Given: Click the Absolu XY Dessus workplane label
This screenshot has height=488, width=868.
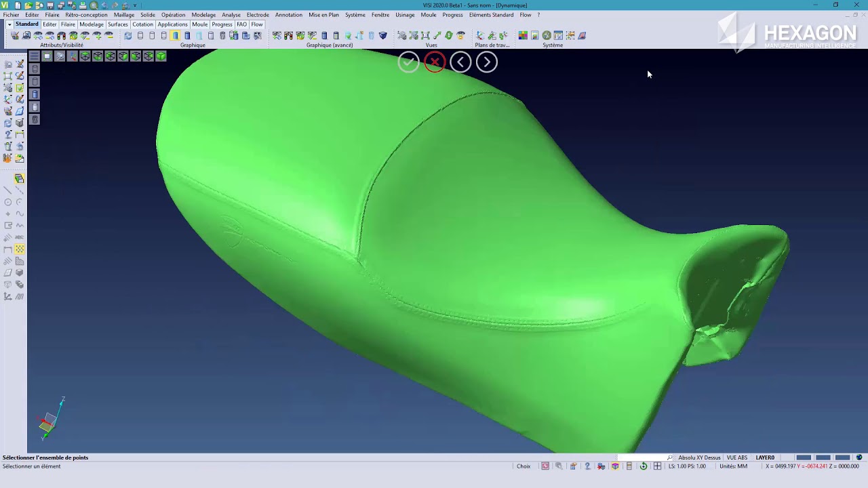Looking at the screenshot, I should coord(699,457).
